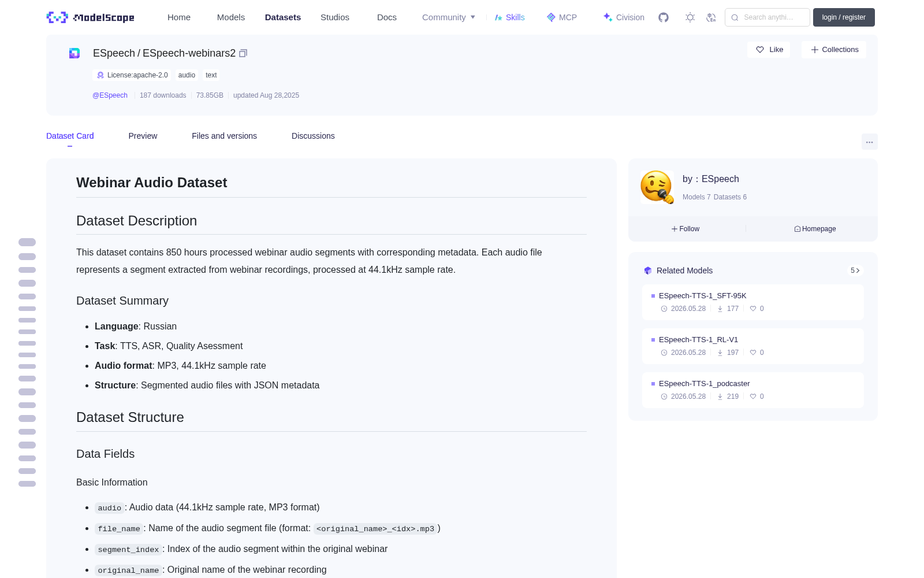Click the '73.85GB' size text
Viewport: 924px width, 578px height.
coord(210,95)
